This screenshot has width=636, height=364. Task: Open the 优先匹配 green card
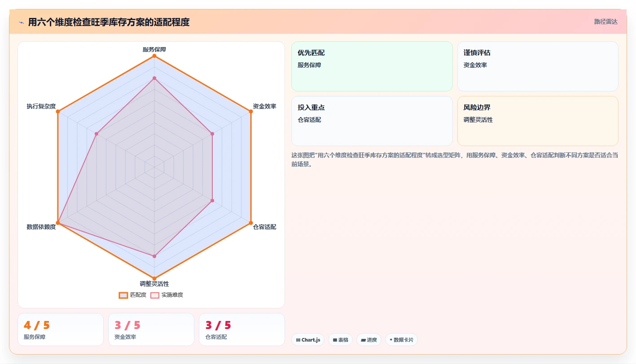click(372, 66)
